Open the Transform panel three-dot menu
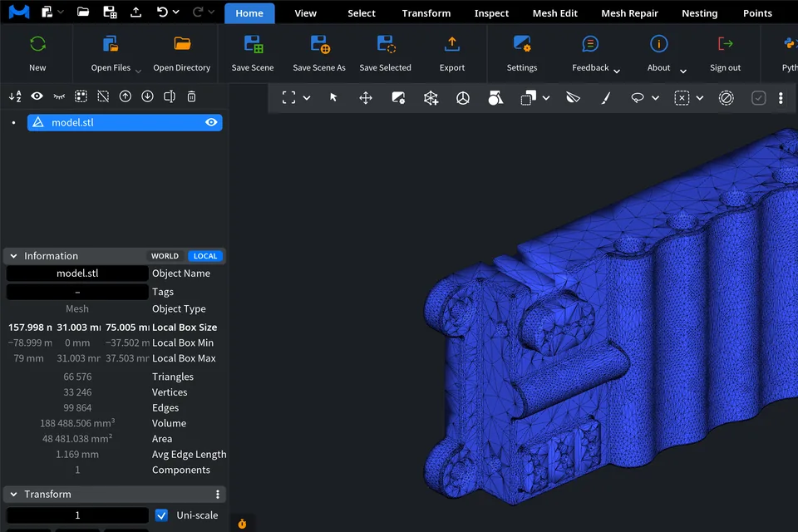 (x=217, y=495)
